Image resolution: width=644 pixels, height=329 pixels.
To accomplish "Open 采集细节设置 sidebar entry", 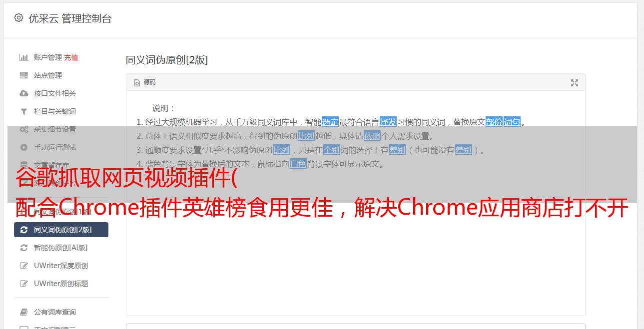I will coord(55,129).
